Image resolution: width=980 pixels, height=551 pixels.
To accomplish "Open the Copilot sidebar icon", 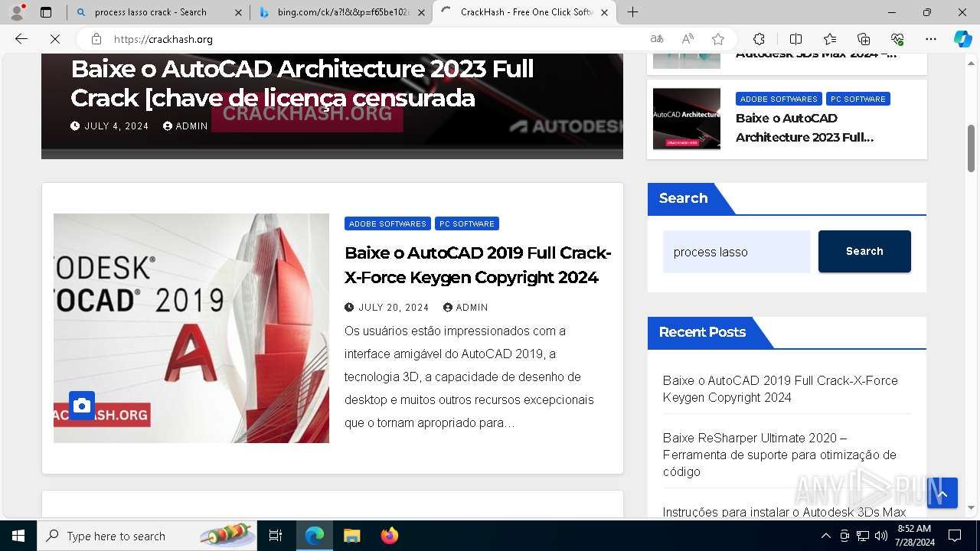I will [962, 39].
